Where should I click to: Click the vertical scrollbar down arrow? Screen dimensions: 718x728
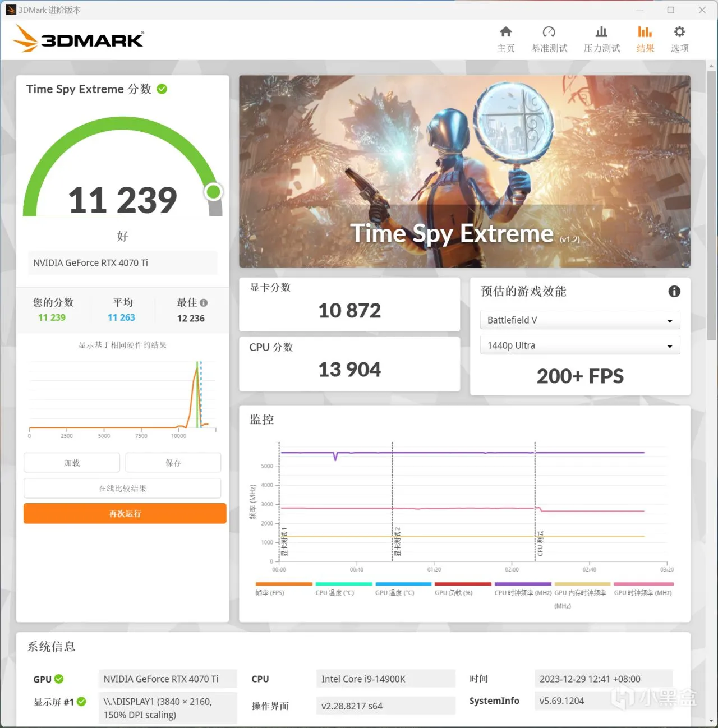click(712, 721)
